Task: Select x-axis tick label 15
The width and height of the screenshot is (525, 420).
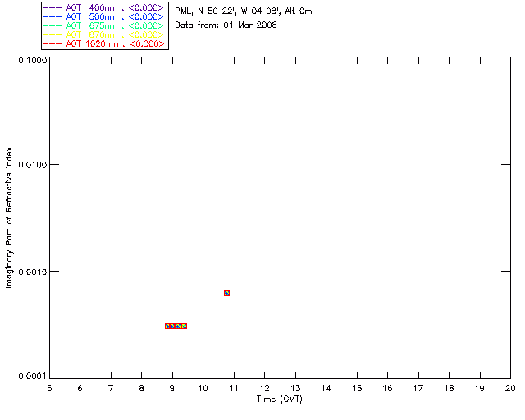Action: click(x=357, y=389)
